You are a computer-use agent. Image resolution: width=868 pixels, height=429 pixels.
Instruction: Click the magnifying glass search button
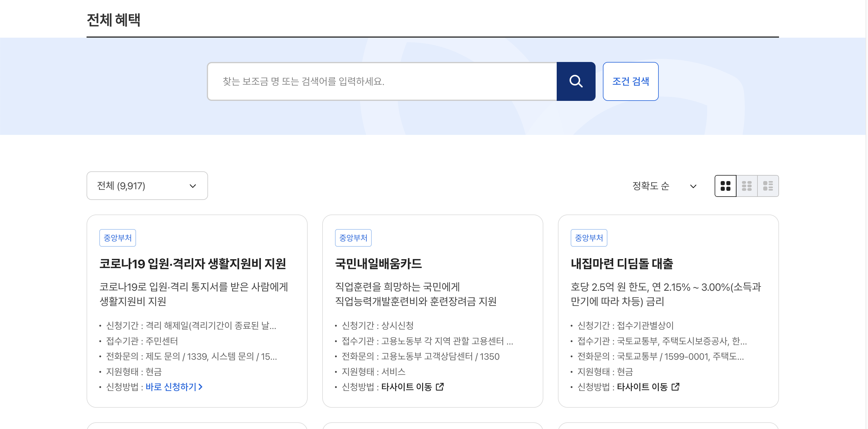576,81
